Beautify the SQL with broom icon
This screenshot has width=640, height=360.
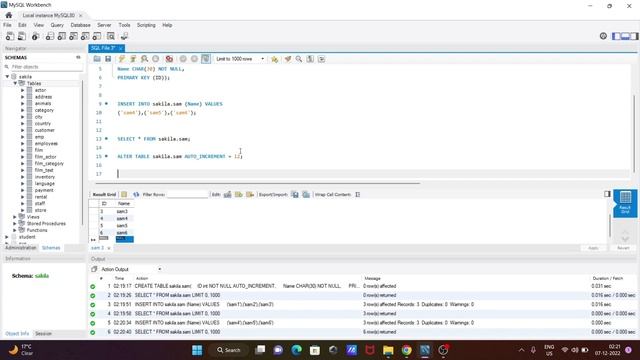point(288,59)
